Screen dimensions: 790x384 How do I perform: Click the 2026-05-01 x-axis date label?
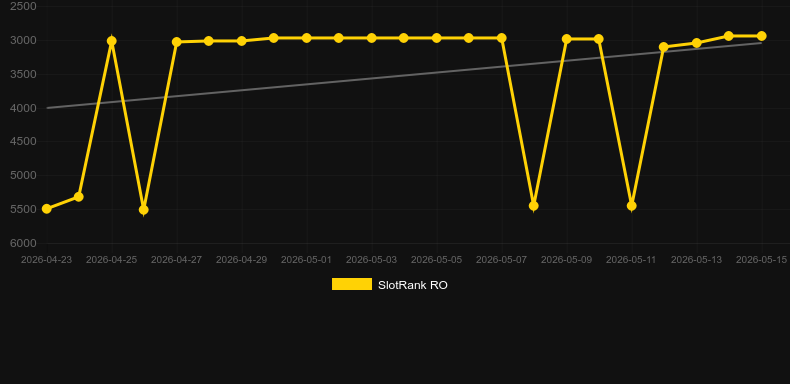click(306, 260)
